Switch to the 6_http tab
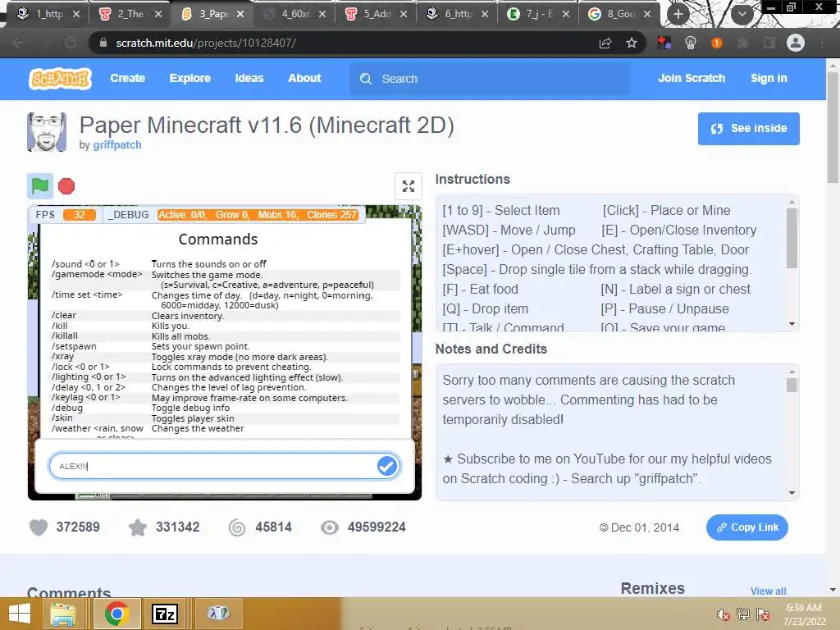840x630 pixels. (458, 14)
